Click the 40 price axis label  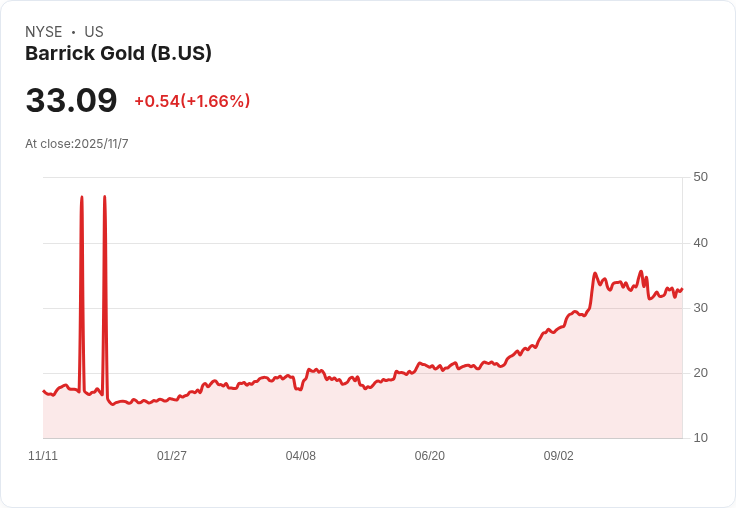click(x=700, y=243)
